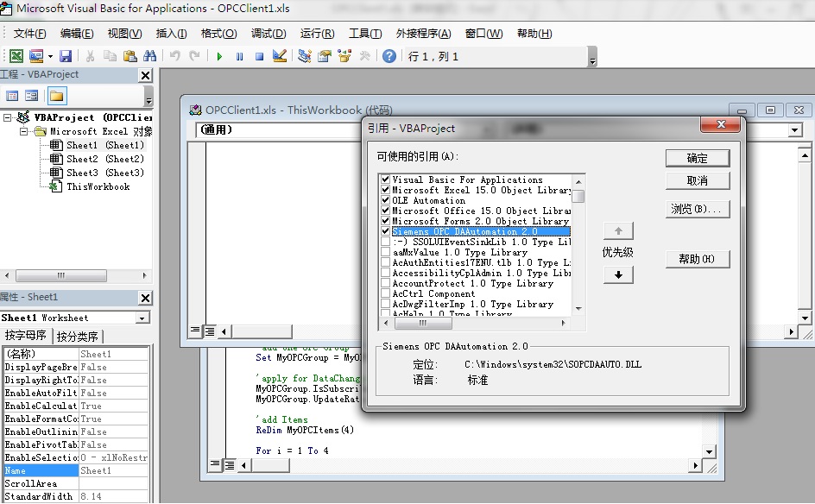This screenshot has width=815, height=504.
Task: Open Microsoft Excel view icon in toolbar
Action: pos(16,56)
